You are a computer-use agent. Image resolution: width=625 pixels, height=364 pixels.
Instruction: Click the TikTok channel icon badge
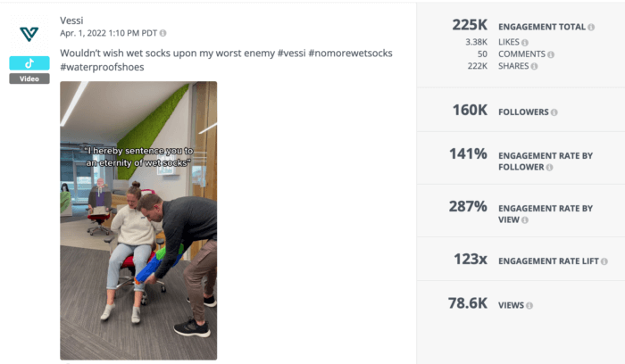(29, 63)
